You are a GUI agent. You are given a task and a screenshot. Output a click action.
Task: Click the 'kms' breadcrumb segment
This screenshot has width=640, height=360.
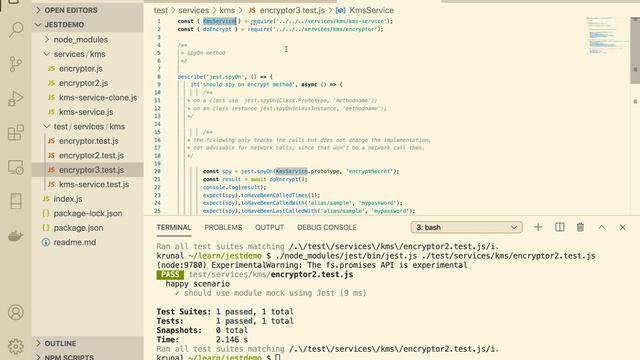point(227,10)
